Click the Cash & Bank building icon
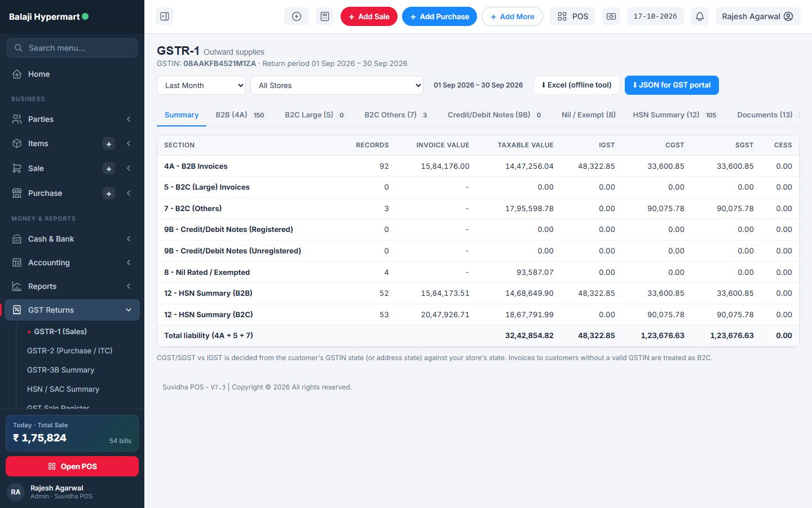Image resolution: width=812 pixels, height=508 pixels. pyautogui.click(x=17, y=239)
